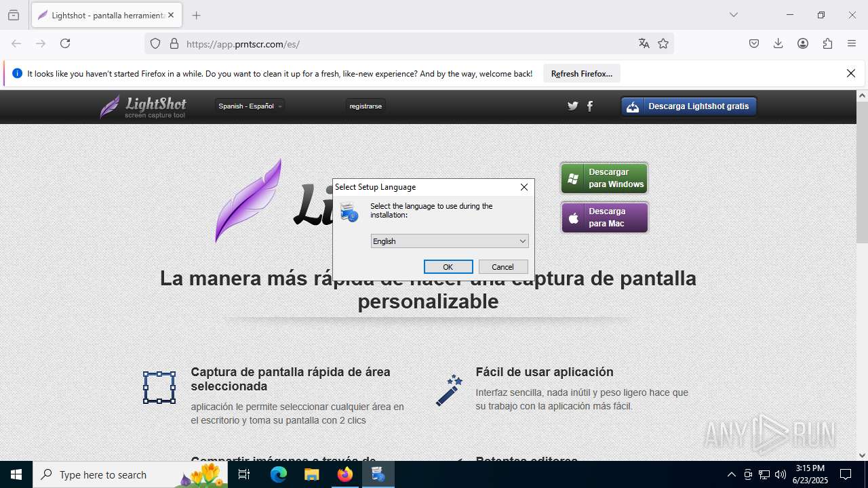Open the notification center
868x488 pixels.
click(846, 474)
